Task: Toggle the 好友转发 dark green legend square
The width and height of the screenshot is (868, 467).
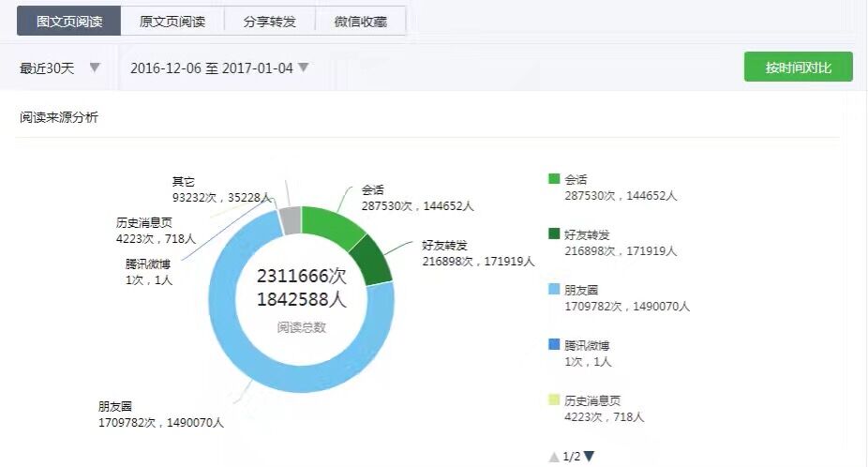Action: (x=554, y=233)
